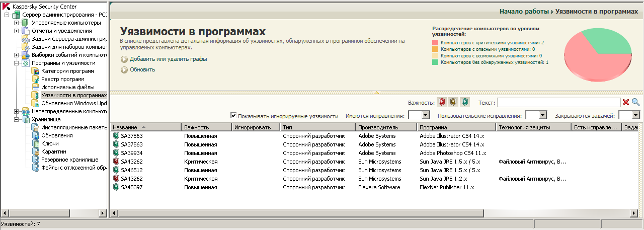The image size is (644, 230).
Task: Click the SA46512 row shield icon
Action: pos(116,170)
